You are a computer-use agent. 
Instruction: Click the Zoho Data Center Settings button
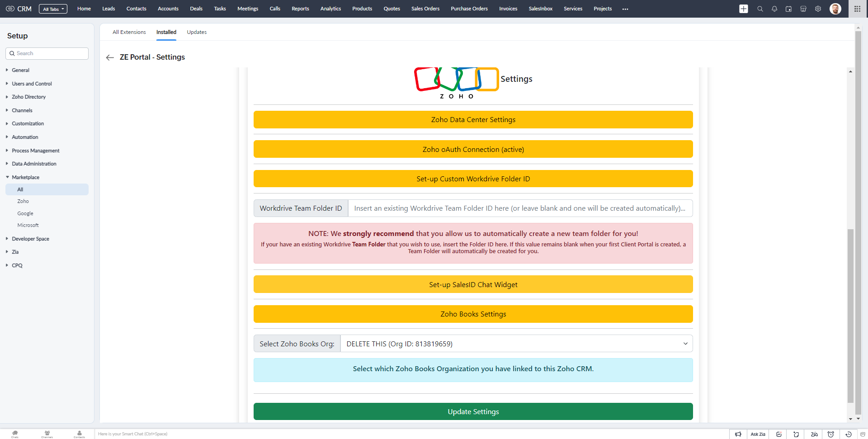click(x=473, y=120)
